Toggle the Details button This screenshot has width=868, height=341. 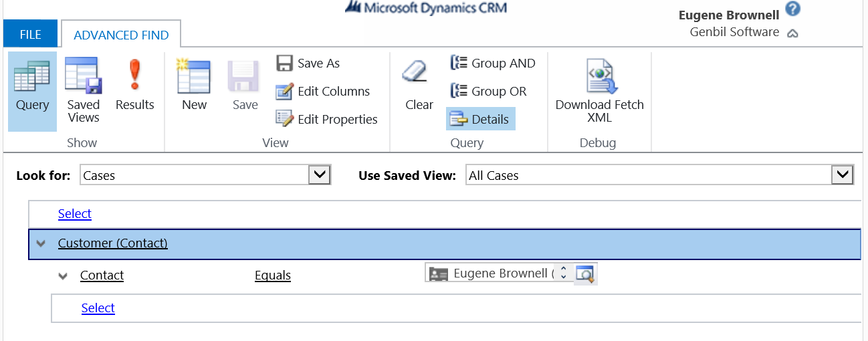click(x=480, y=120)
